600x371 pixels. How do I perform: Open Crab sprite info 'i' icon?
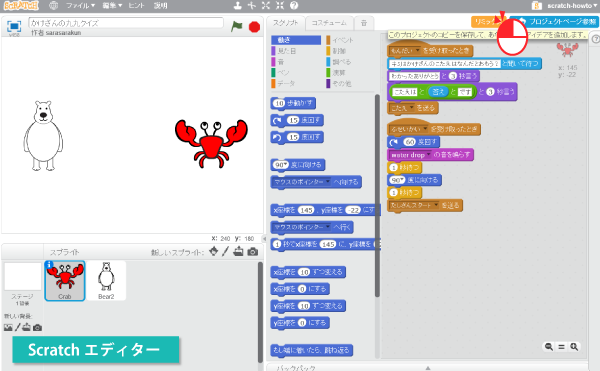coord(49,264)
